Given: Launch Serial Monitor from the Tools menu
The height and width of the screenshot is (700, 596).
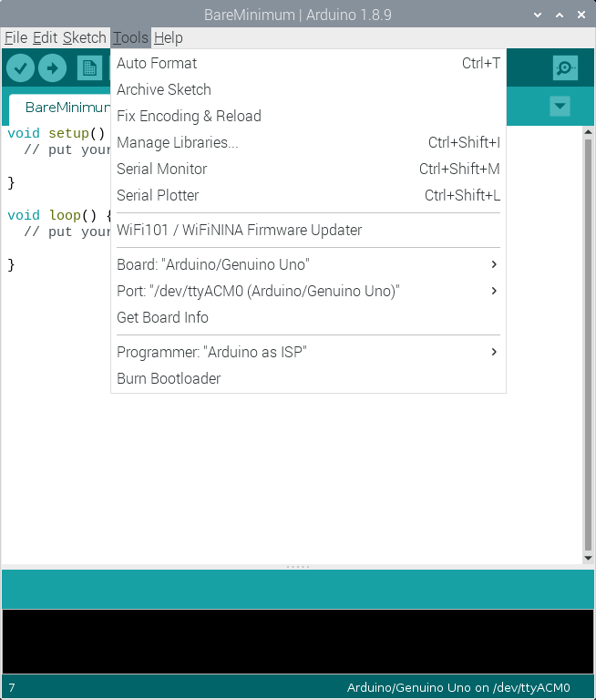Looking at the screenshot, I should tap(308, 169).
